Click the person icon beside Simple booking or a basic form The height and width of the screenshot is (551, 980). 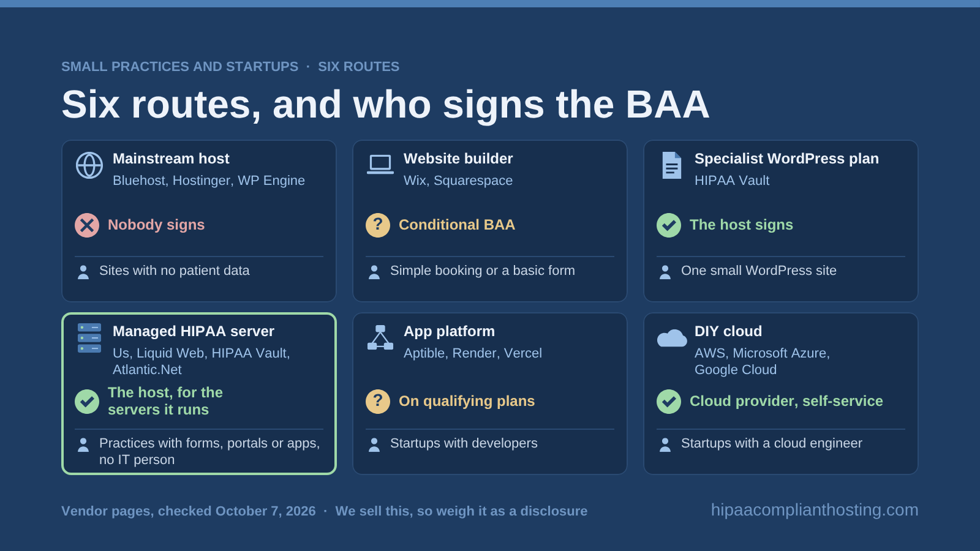click(374, 272)
